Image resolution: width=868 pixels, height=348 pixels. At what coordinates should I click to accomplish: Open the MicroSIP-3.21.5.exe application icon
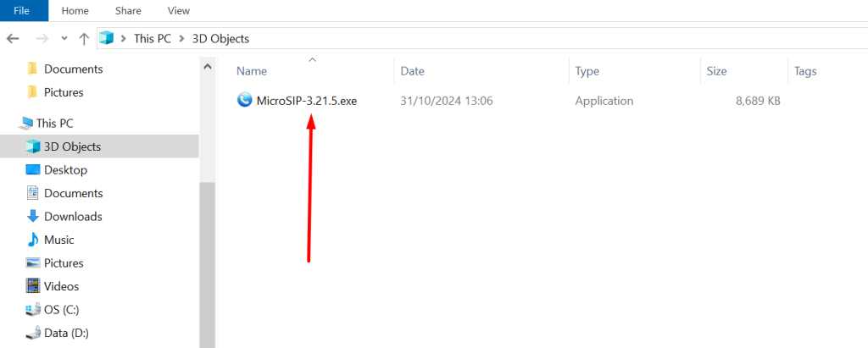pos(245,101)
